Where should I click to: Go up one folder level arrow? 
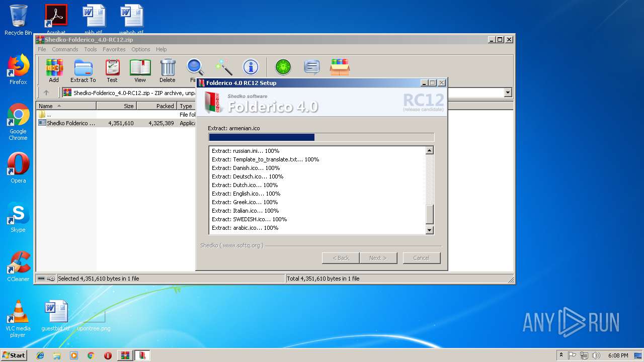tap(46, 93)
